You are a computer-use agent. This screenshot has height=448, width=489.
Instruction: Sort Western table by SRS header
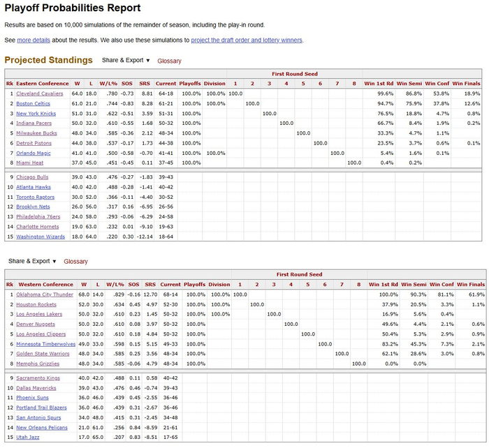point(150,285)
